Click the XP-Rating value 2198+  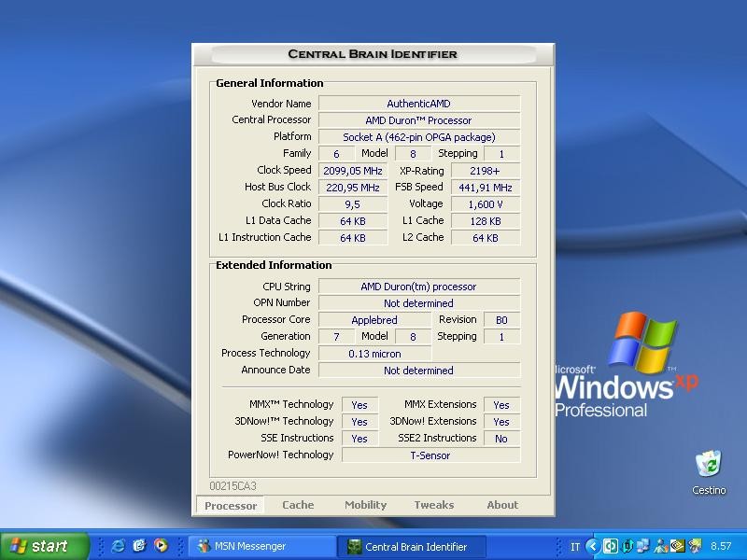[486, 171]
